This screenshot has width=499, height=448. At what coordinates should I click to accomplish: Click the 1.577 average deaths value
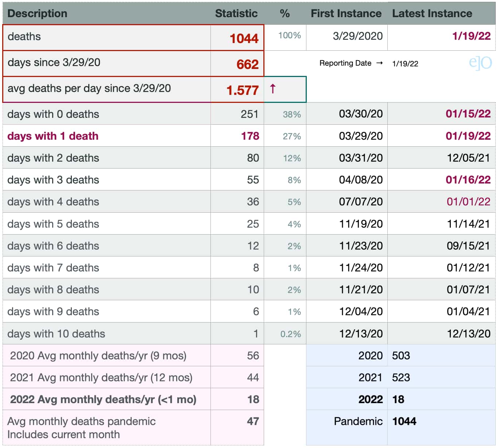pos(242,90)
